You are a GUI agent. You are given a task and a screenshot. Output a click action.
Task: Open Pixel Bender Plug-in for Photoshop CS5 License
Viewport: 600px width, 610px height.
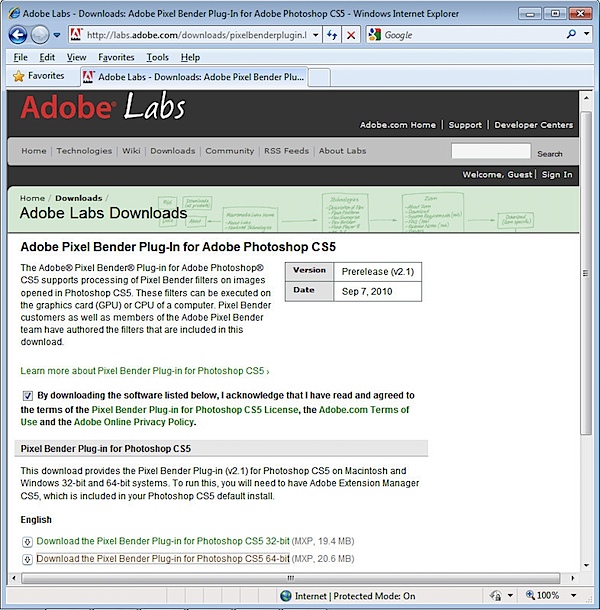195,410
